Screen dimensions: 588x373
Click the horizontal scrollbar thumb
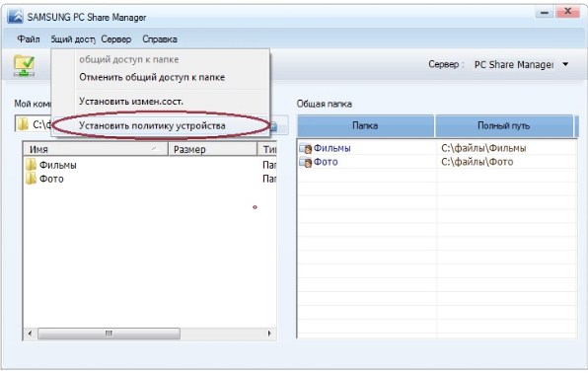[109, 334]
